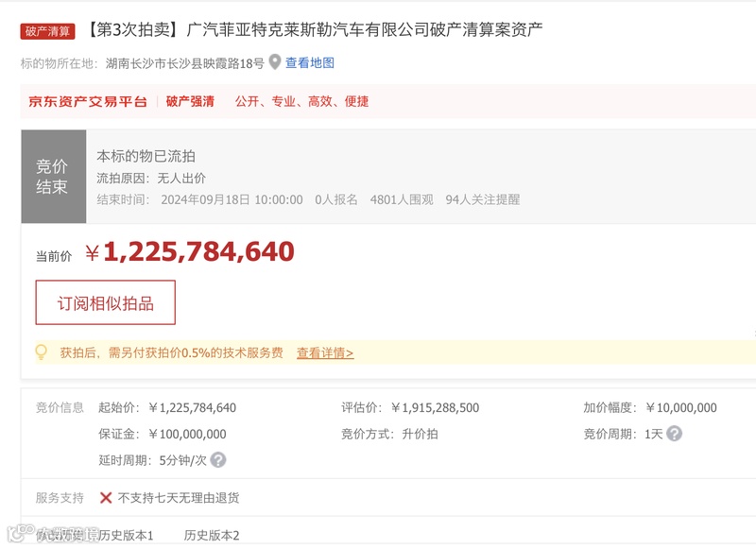Open the 查看地图 map link
Viewport: 756px width, 549px height.
click(x=310, y=63)
